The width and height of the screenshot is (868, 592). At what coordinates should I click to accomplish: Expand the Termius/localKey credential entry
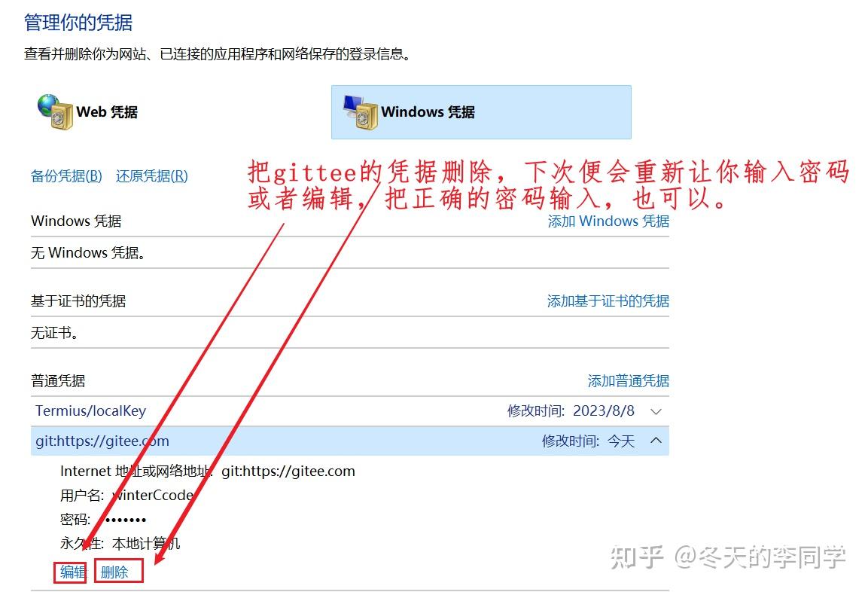[654, 411]
